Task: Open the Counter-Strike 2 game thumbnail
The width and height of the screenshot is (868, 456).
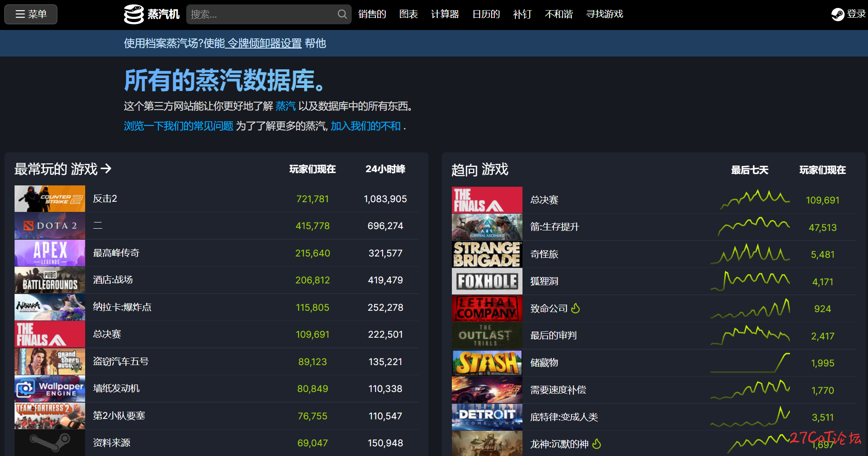Action: point(50,199)
